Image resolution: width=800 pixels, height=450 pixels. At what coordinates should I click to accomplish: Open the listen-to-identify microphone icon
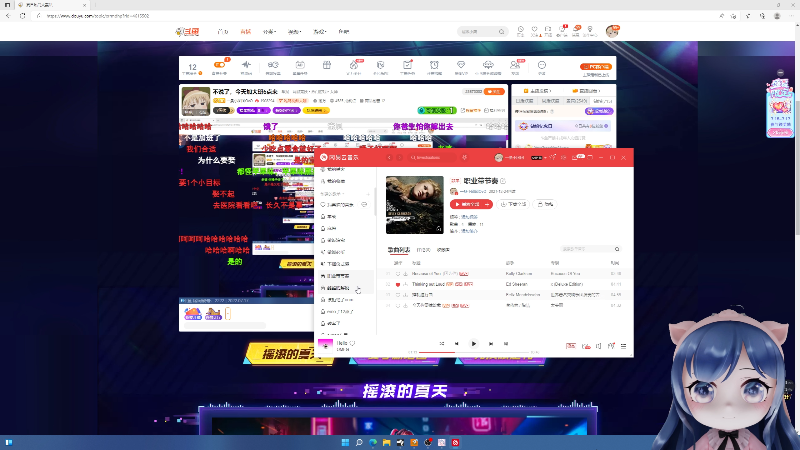464,158
